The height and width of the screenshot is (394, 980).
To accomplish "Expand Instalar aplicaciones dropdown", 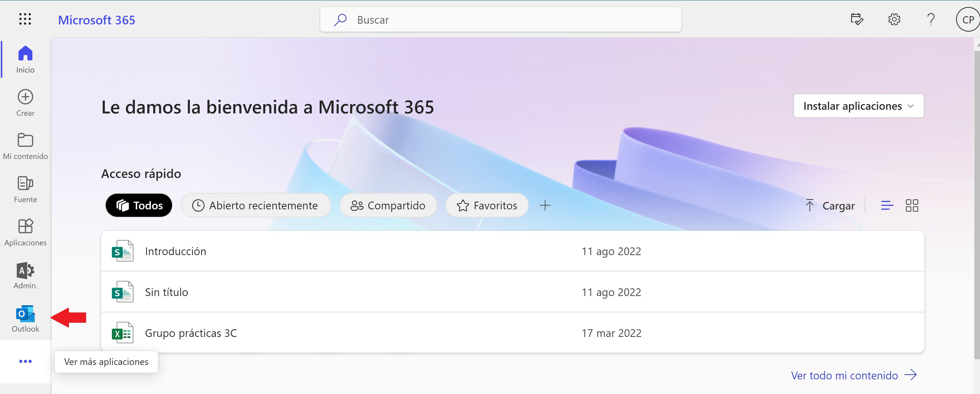I will tap(859, 106).
